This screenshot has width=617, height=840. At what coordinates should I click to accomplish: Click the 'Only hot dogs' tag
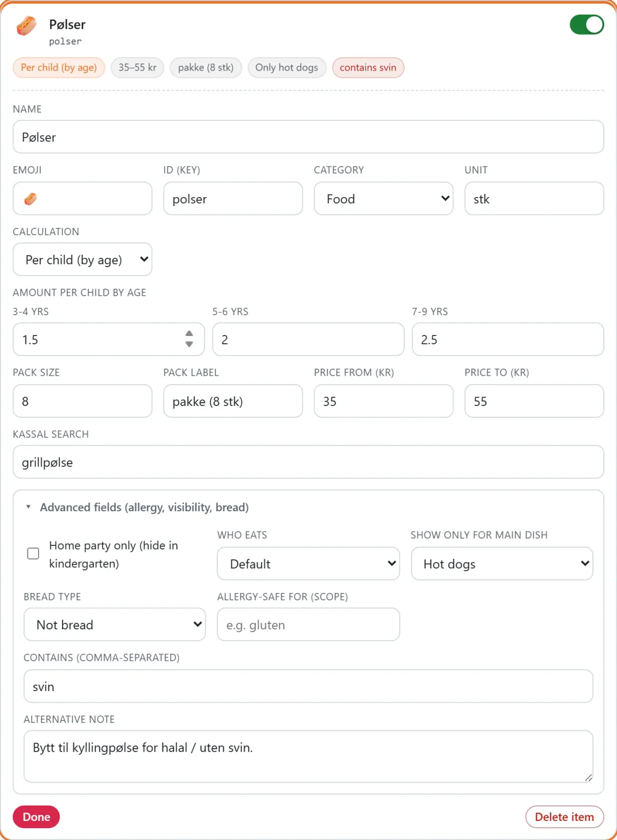[287, 68]
